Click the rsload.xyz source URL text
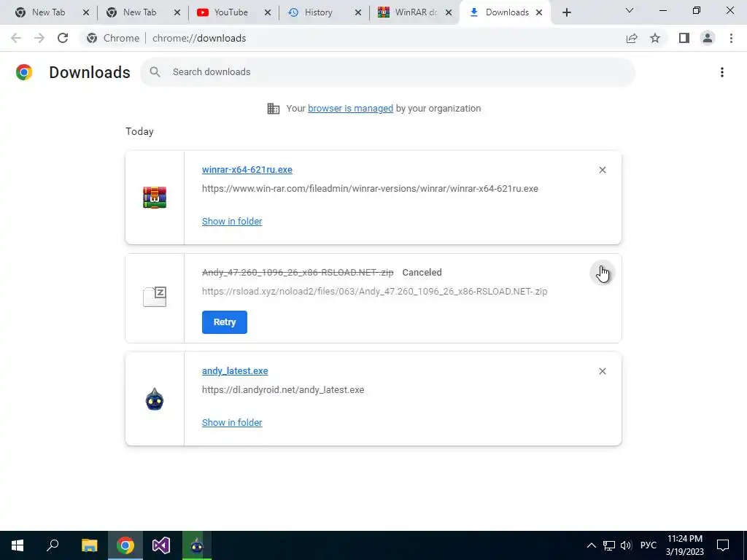Screen dimensions: 747x560 (x=374, y=292)
